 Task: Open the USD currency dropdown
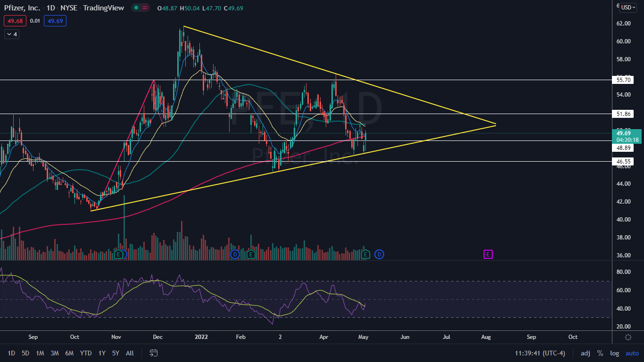pos(628,7)
